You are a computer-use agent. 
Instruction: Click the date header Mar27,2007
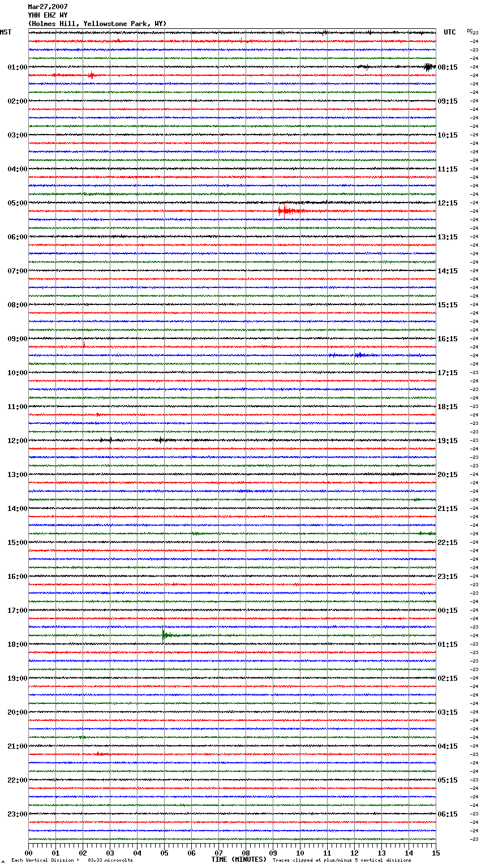(48, 7)
